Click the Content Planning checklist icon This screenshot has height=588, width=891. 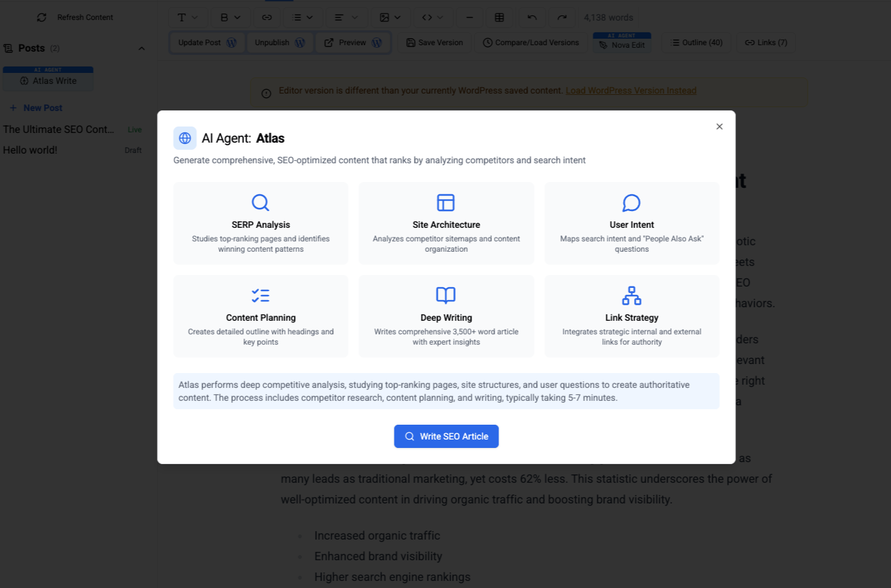260,296
